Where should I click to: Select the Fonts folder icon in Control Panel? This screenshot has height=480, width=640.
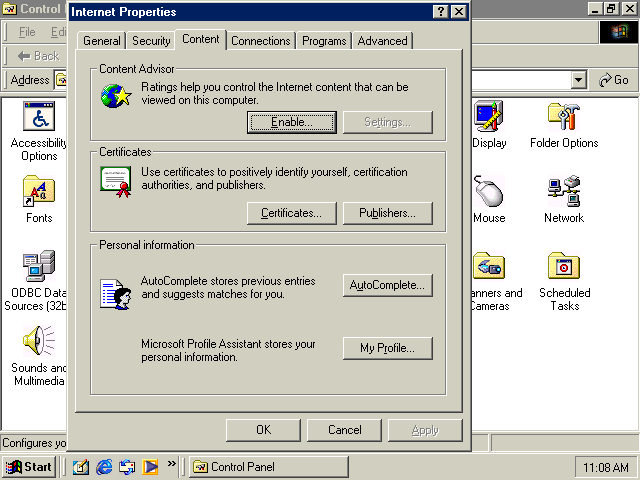[x=39, y=191]
